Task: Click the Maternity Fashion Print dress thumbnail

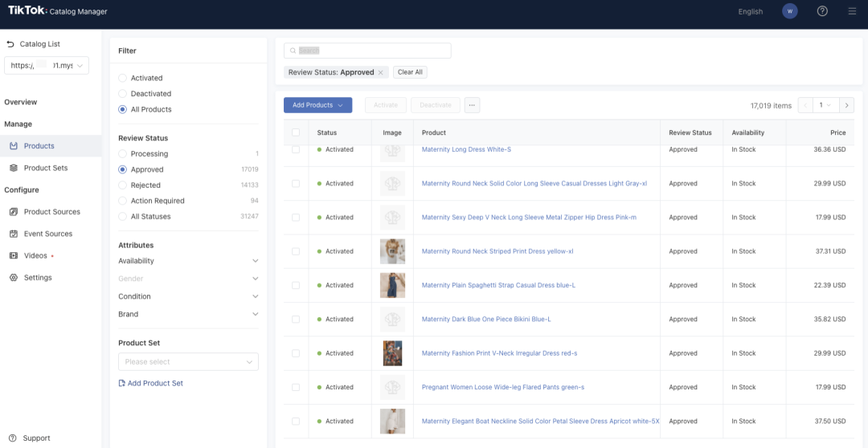Action: click(x=392, y=353)
